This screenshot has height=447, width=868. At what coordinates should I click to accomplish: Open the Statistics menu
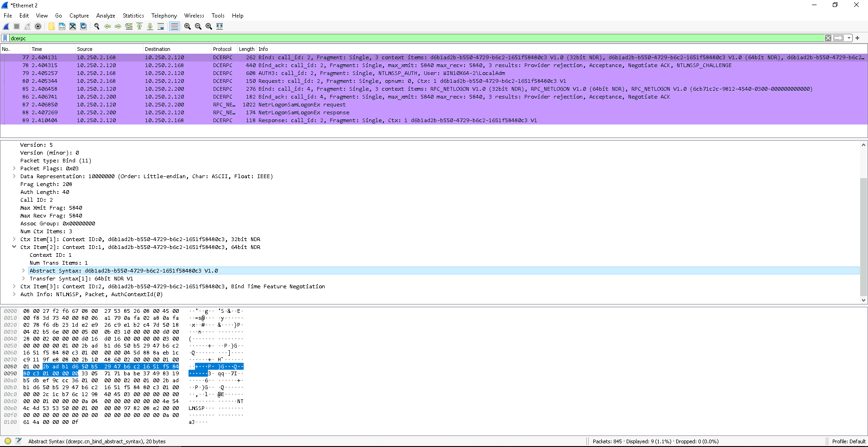point(133,15)
